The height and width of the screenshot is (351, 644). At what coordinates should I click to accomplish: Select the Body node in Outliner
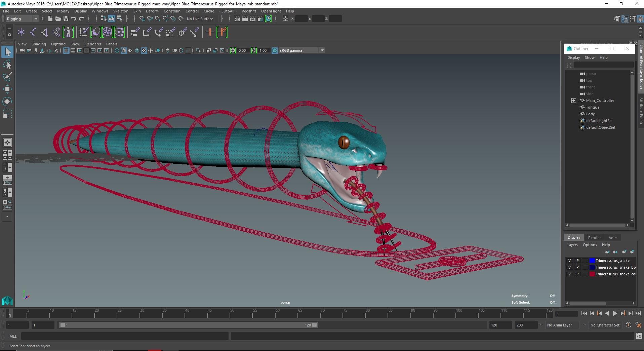click(x=590, y=114)
